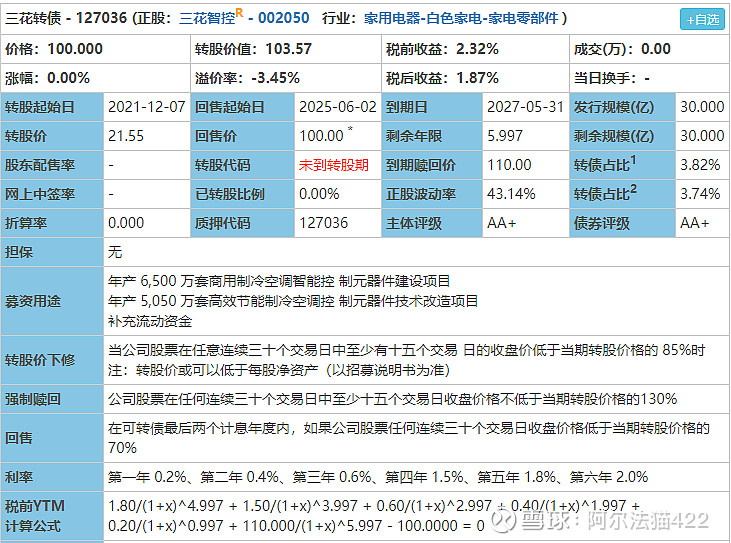Open the 家用电器-白色家电-家电零部件 industry link
This screenshot has height=543, width=731.
[461, 18]
